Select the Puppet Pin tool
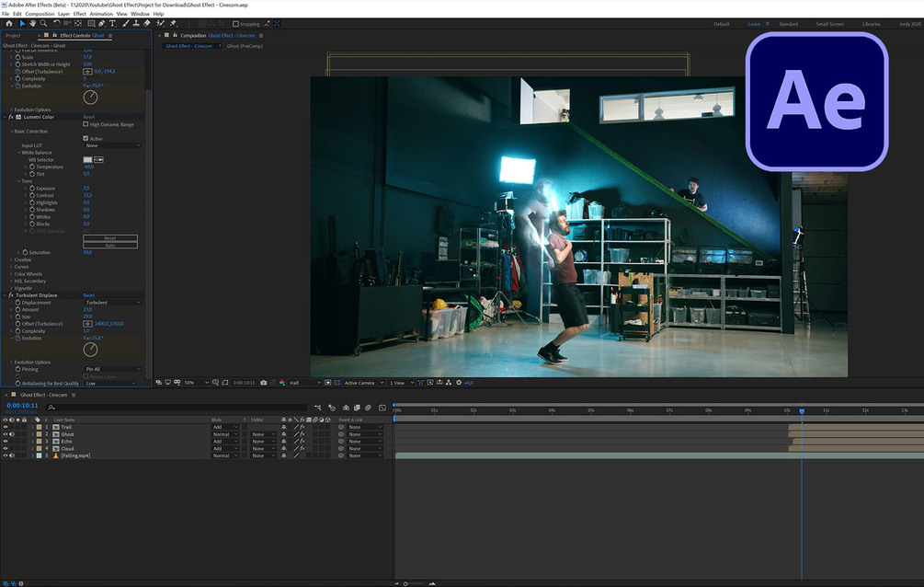The height and width of the screenshot is (587, 924). click(173, 24)
